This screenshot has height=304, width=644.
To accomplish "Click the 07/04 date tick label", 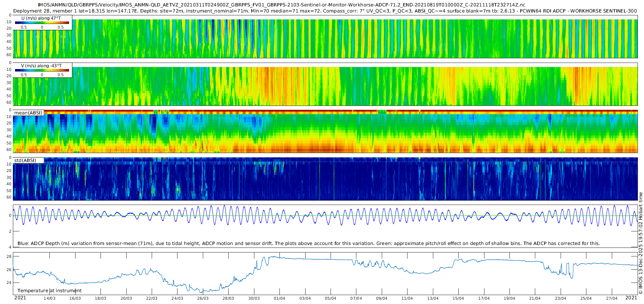I will click(356, 298).
